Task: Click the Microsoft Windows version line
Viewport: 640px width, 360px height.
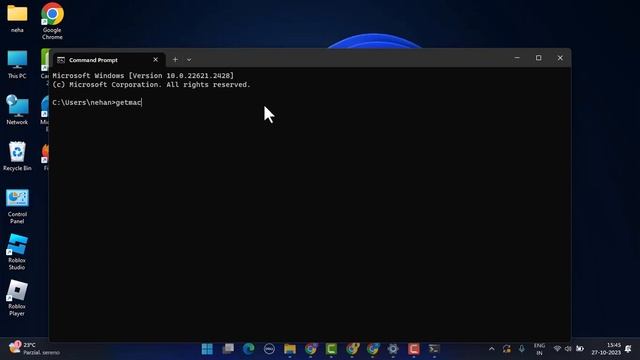Action: 143,76
